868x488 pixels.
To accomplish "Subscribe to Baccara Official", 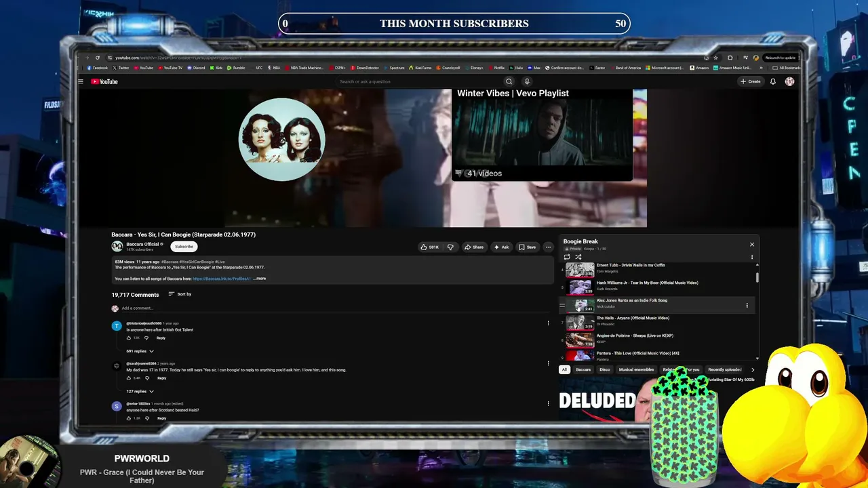I will (184, 247).
